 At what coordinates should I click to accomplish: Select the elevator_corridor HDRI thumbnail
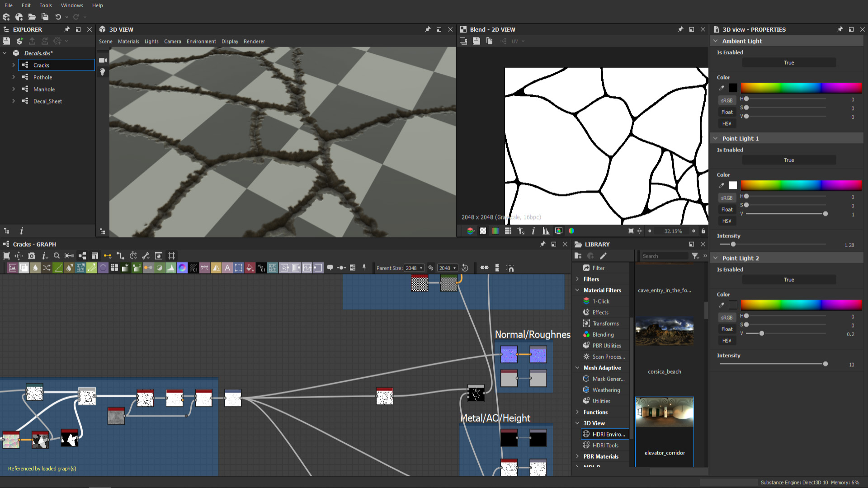665,412
